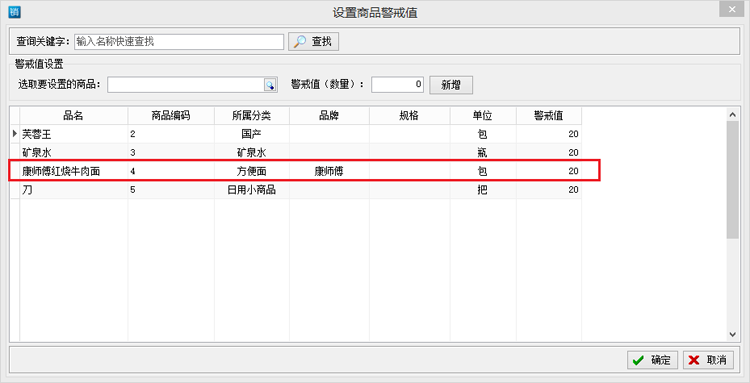This screenshot has width=750, height=383.
Task: Click the vertical scrollbar thumb
Action: 732,180
